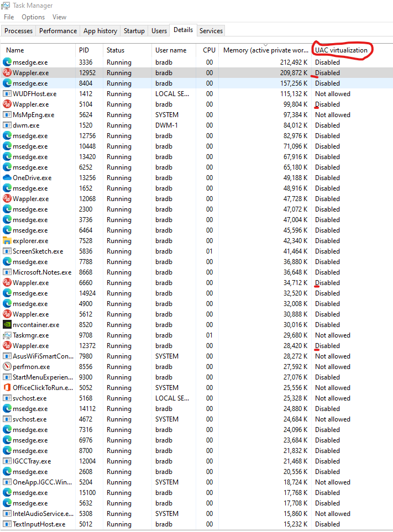The height and width of the screenshot is (532, 393).
Task: Click Wappler.exe icon with PID 12372
Action: point(7,346)
